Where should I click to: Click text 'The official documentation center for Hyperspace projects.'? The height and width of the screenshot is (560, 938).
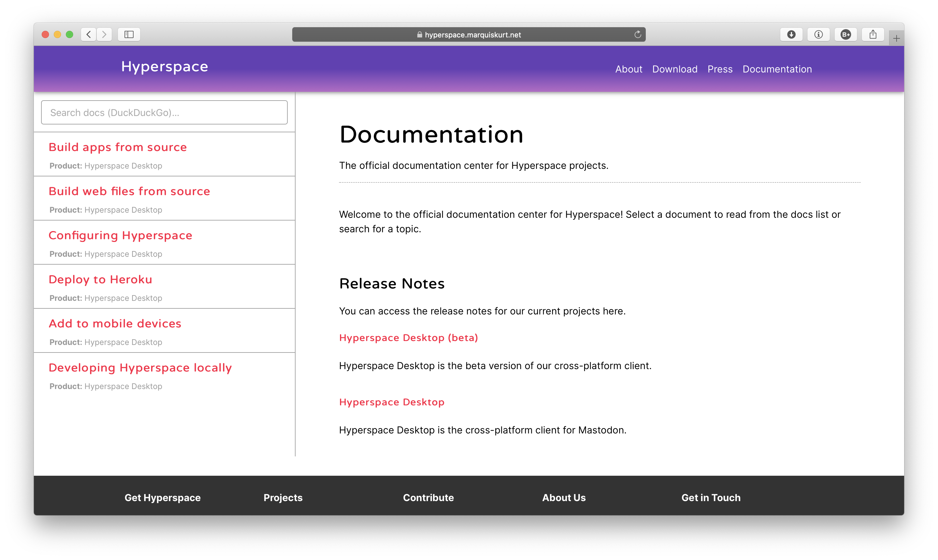click(474, 166)
